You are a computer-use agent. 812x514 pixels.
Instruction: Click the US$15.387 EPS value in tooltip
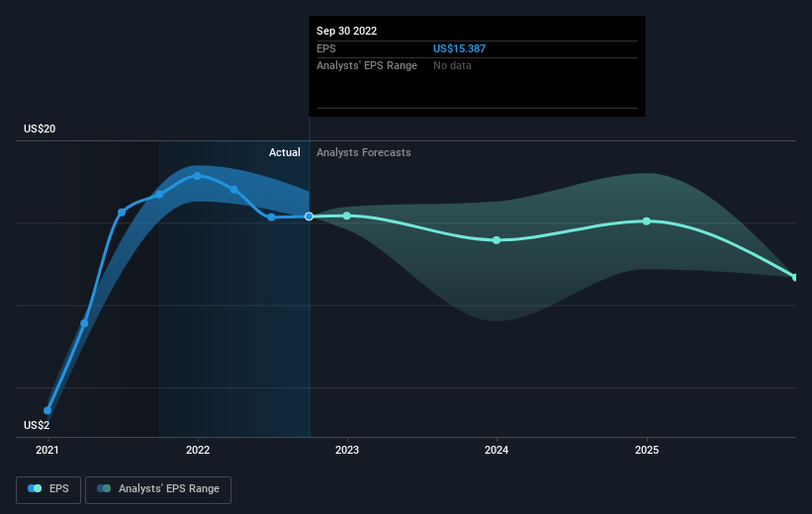(x=459, y=48)
